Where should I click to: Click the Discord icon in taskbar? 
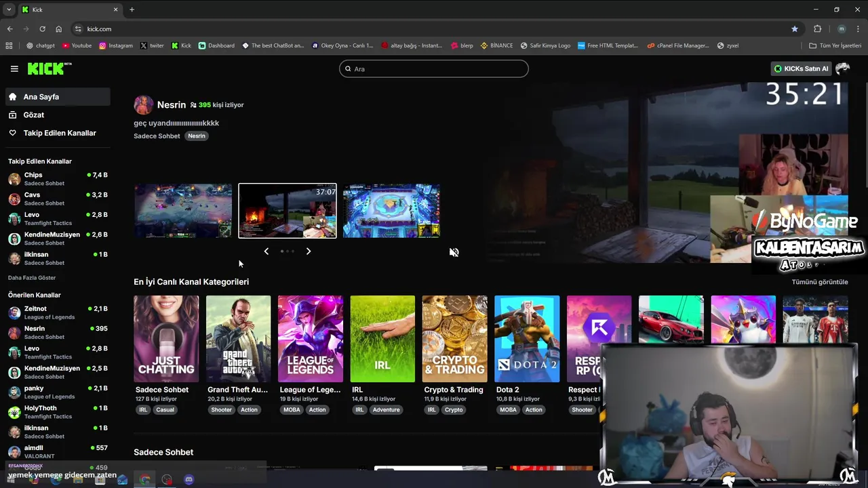189,479
